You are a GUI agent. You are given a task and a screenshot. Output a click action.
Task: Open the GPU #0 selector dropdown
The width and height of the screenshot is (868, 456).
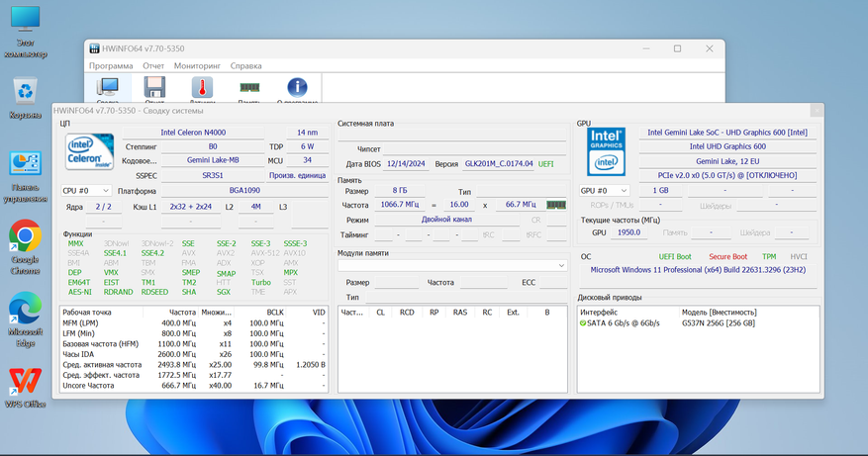[604, 190]
